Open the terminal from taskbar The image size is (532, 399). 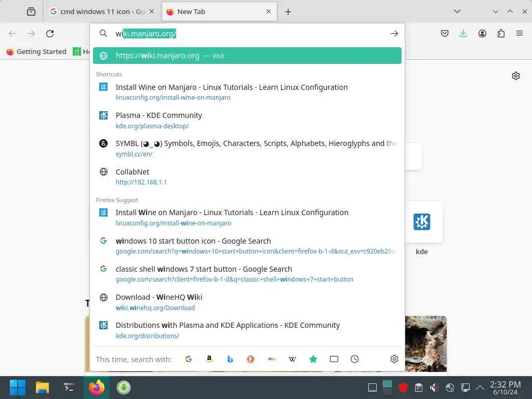pos(69,388)
